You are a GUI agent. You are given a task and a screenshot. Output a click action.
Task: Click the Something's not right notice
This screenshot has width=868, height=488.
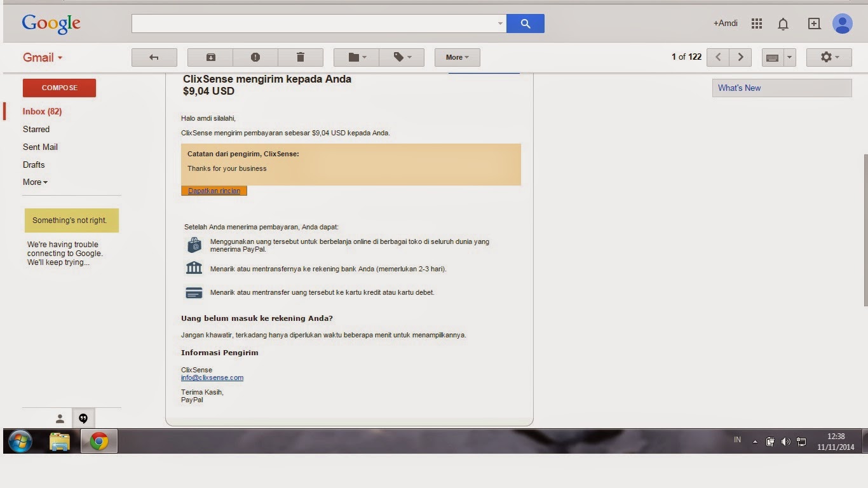pos(72,220)
